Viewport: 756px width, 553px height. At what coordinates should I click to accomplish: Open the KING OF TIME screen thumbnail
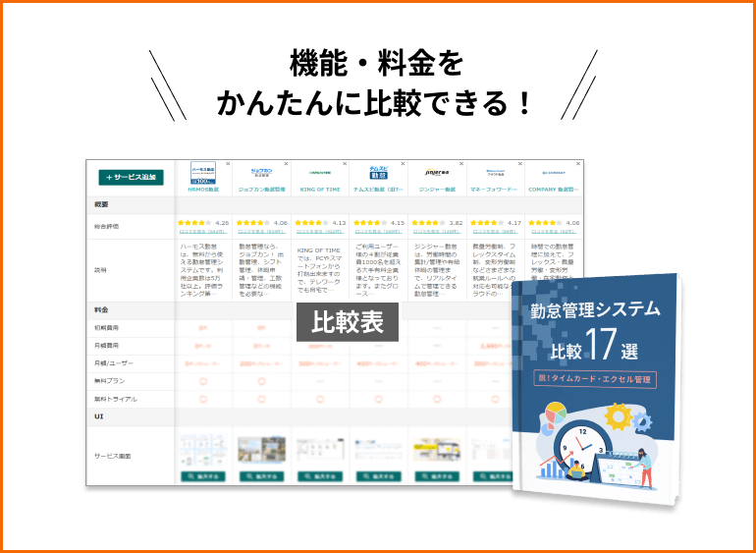click(320, 450)
